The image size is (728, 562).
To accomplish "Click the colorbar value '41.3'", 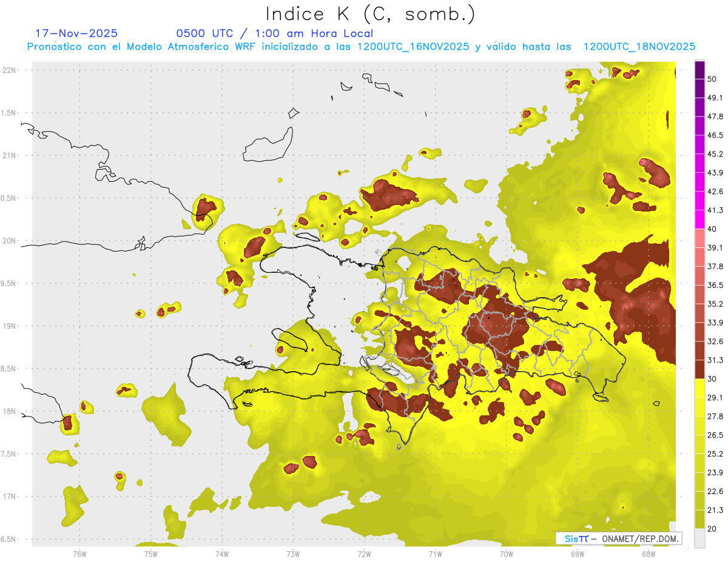I will pyautogui.click(x=715, y=210).
